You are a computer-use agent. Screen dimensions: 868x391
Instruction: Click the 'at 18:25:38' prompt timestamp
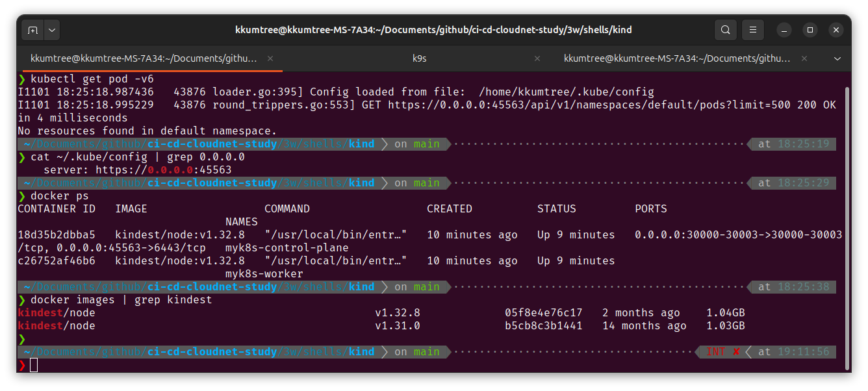(794, 287)
